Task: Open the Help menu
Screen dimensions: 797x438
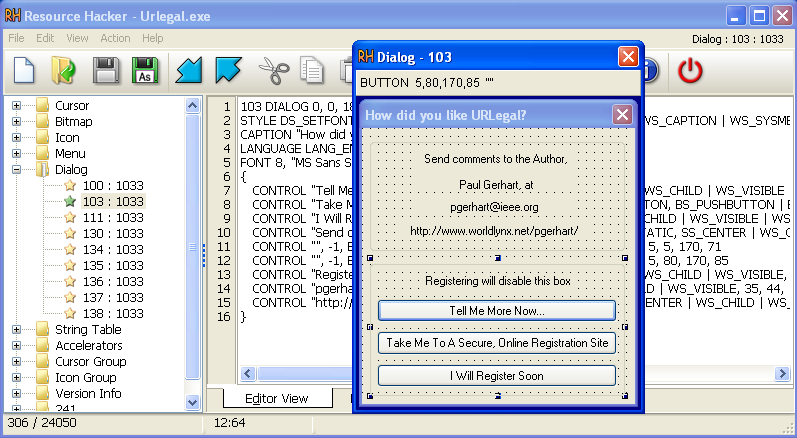Action: click(152, 38)
